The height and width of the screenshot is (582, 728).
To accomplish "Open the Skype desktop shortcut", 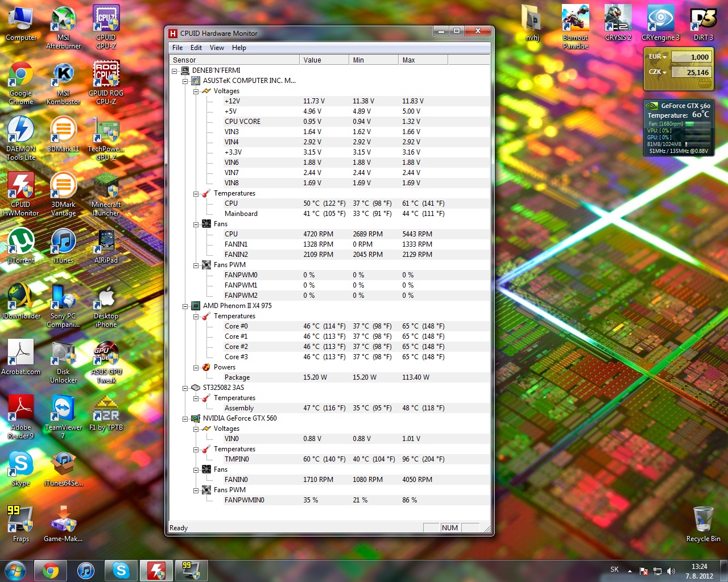I will click(x=21, y=469).
